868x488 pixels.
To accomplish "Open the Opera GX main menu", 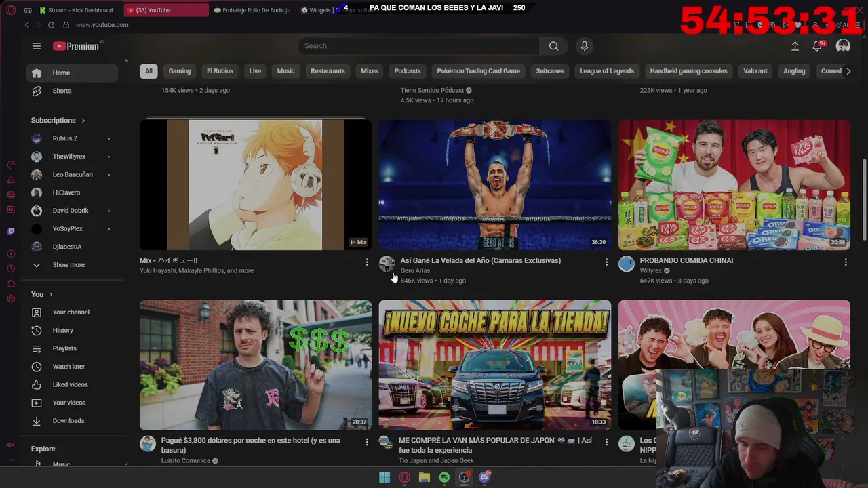I will click(x=11, y=10).
